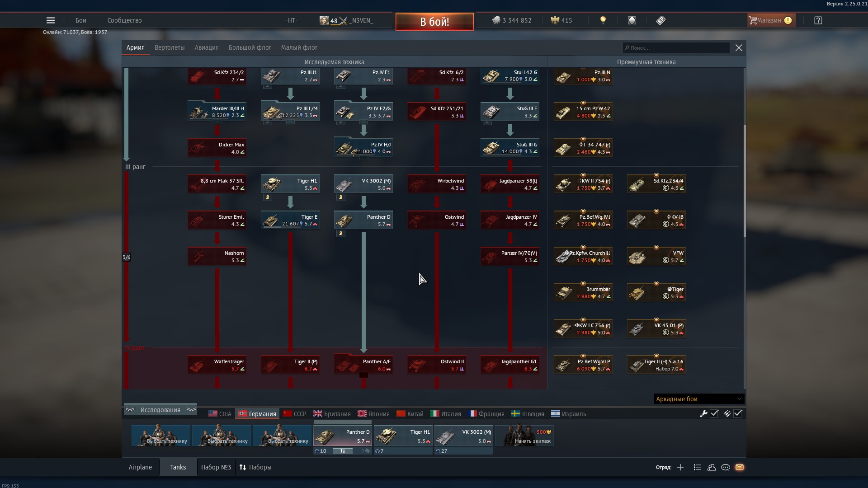Open the help question mark icon

818,20
